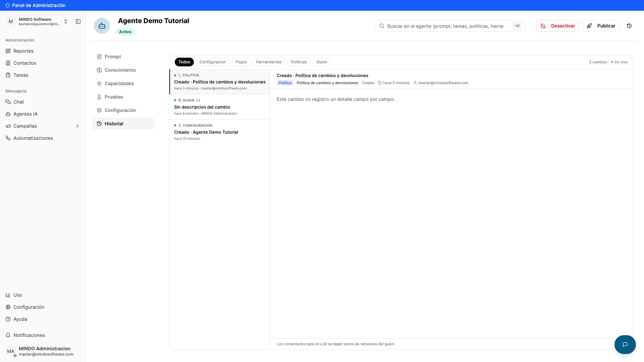Image resolution: width=644 pixels, height=362 pixels.
Task: Open Agentes IA in the sidebar
Action: [43, 114]
